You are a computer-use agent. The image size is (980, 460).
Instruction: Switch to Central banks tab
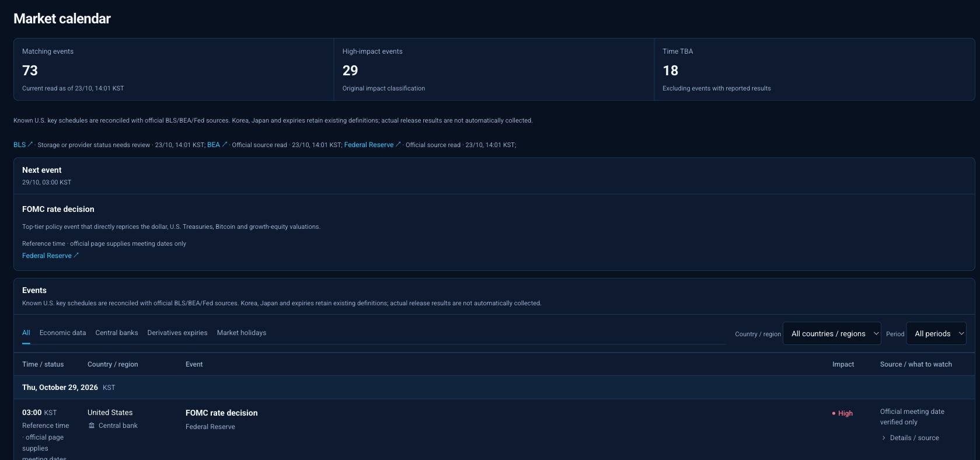point(117,333)
